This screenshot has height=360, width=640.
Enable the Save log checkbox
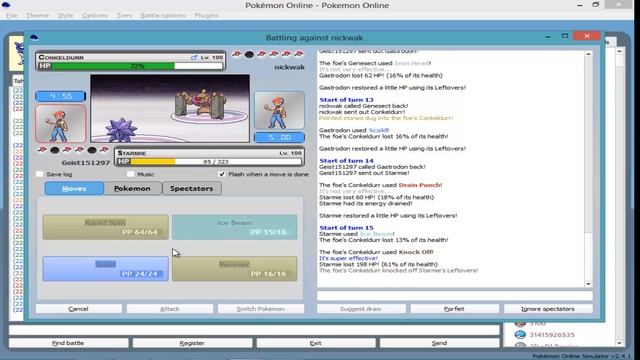click(40, 174)
